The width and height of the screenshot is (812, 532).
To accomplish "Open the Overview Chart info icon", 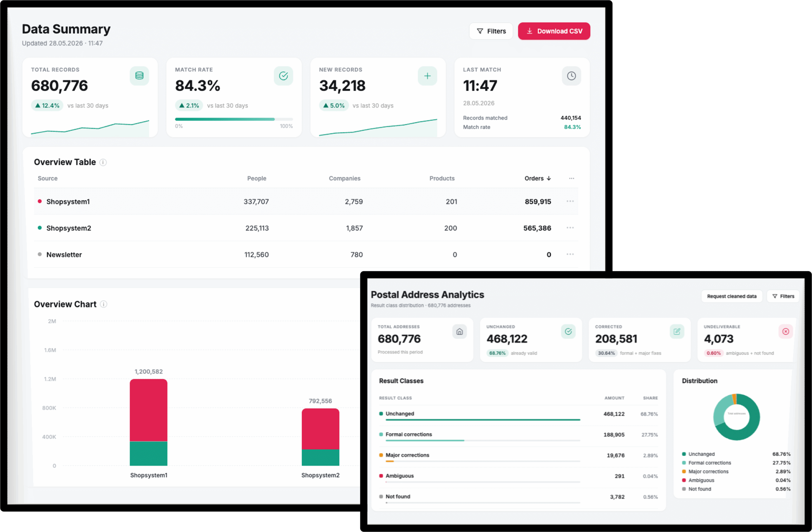I will (x=104, y=305).
